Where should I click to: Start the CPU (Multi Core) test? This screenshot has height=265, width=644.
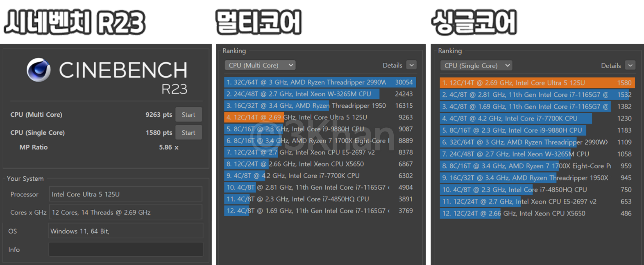click(x=188, y=115)
